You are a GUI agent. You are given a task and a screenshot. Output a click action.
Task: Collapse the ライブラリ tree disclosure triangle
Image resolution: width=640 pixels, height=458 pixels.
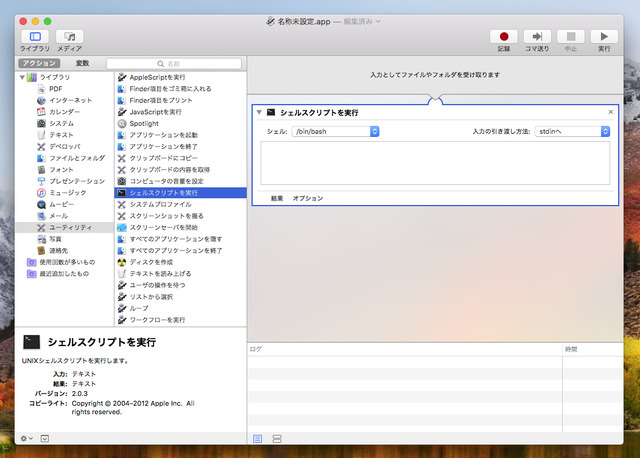point(22,77)
